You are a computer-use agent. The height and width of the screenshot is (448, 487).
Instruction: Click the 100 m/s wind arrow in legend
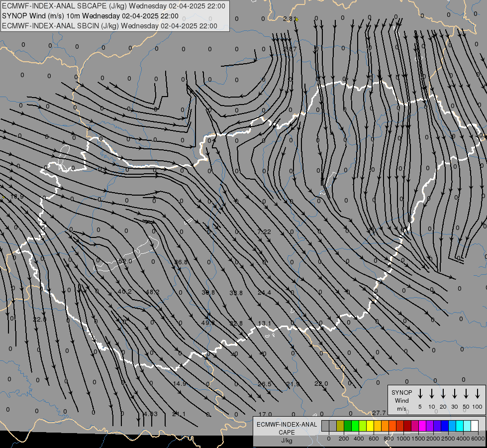[478, 394]
